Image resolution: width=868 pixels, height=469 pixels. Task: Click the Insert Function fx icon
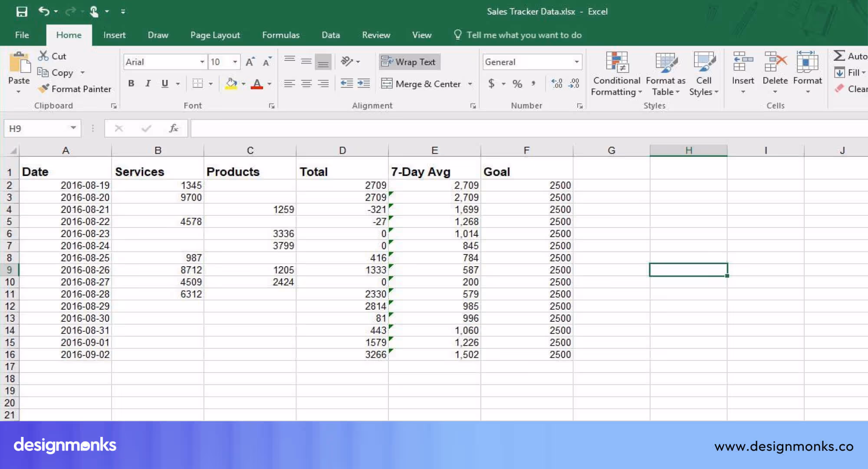click(174, 128)
